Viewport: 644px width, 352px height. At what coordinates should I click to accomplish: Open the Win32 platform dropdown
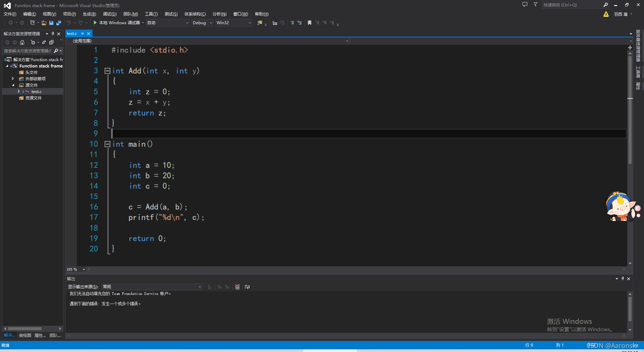[233, 23]
